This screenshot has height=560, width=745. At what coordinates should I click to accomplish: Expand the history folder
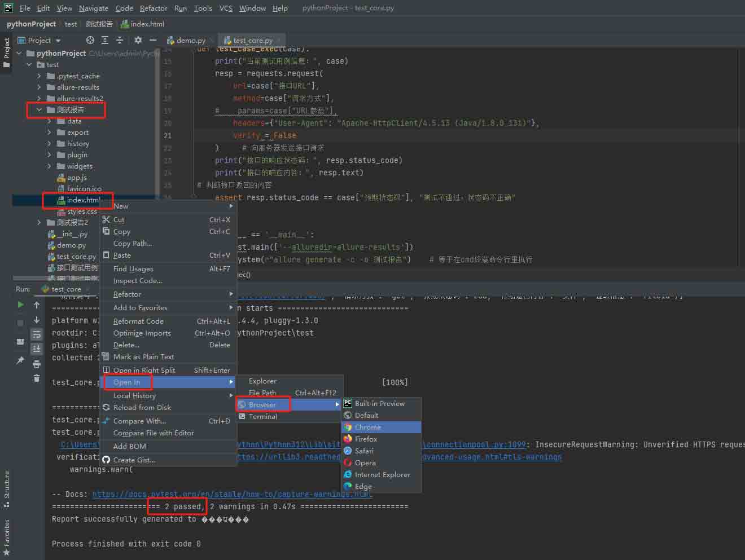(49, 143)
